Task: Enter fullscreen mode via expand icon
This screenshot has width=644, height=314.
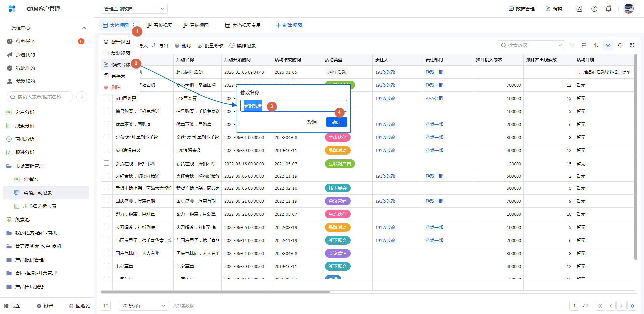Action: (x=632, y=45)
